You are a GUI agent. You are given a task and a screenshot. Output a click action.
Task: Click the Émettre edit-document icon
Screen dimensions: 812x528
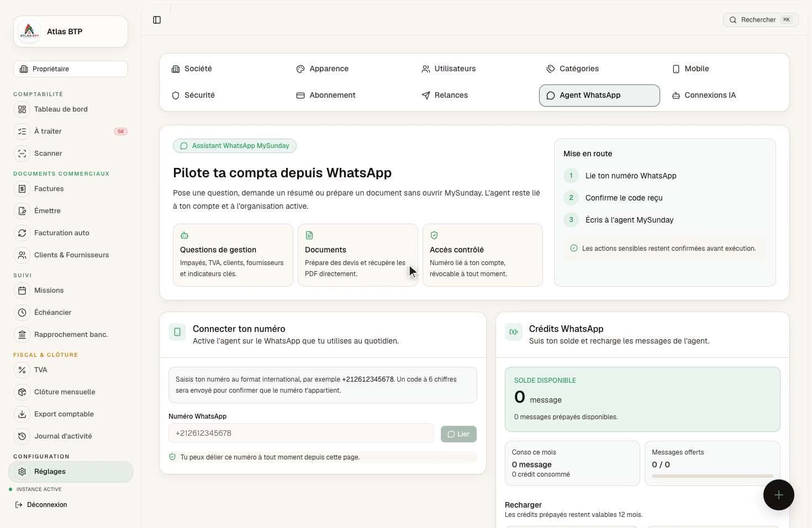click(x=22, y=211)
